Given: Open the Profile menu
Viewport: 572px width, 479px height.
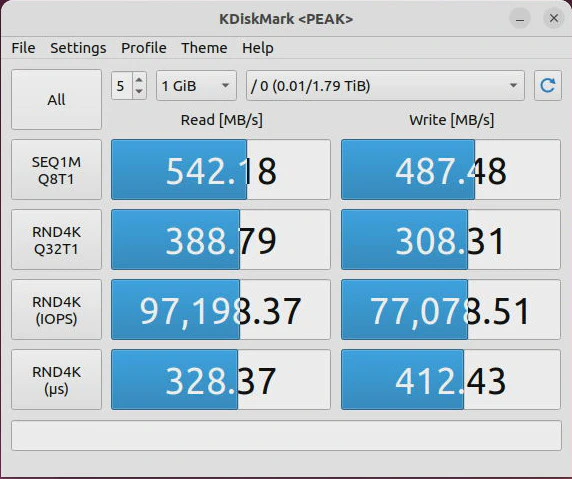Looking at the screenshot, I should tap(144, 48).
